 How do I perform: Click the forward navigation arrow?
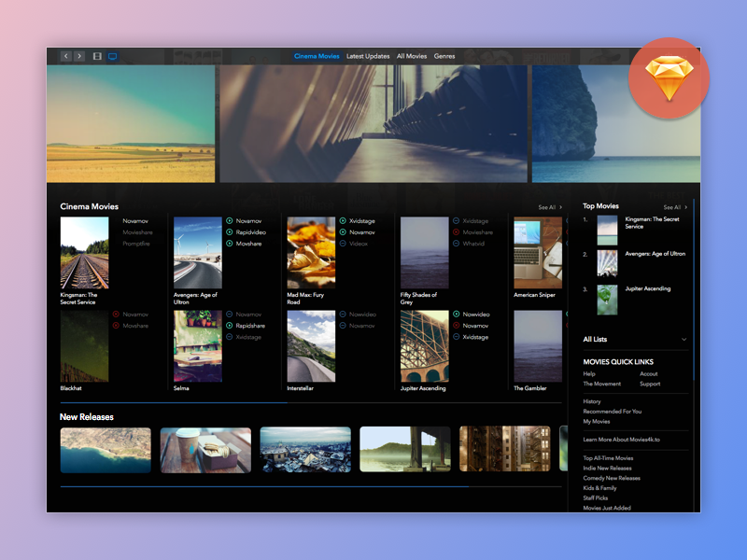coord(79,56)
